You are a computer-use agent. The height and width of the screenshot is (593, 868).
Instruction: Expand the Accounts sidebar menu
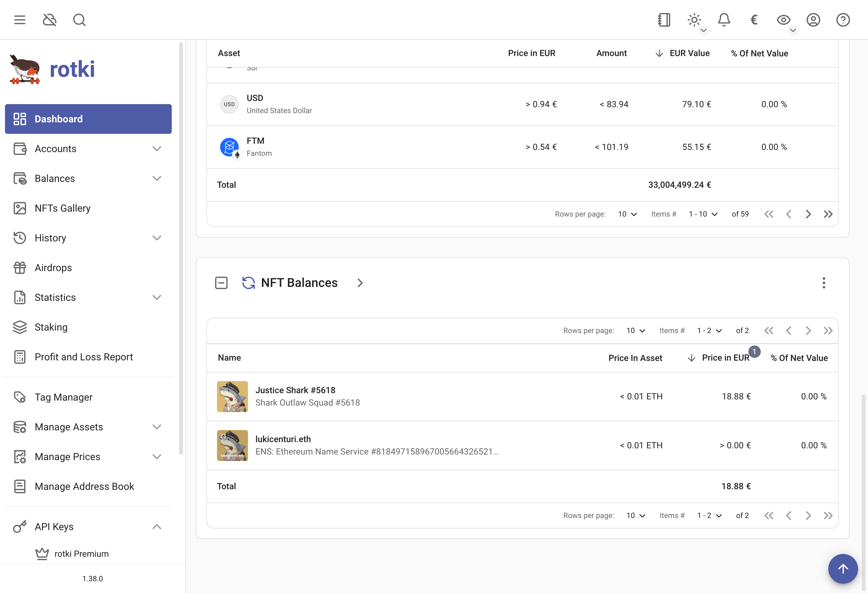[88, 148]
